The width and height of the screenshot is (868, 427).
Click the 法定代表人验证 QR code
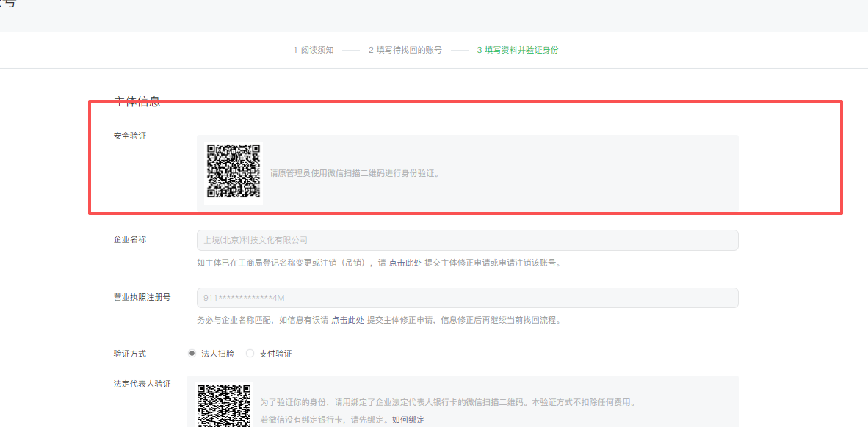[x=224, y=406]
